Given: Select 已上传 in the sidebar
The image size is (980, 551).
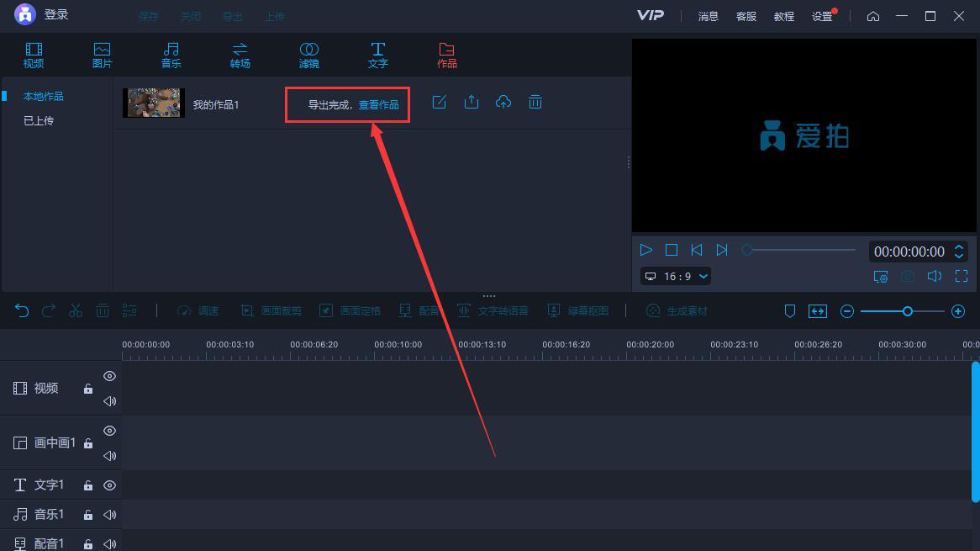Looking at the screenshot, I should [x=39, y=120].
